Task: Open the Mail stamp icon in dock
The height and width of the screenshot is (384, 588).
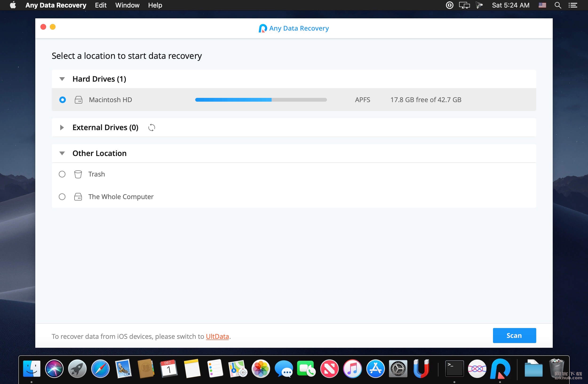Action: click(123, 369)
